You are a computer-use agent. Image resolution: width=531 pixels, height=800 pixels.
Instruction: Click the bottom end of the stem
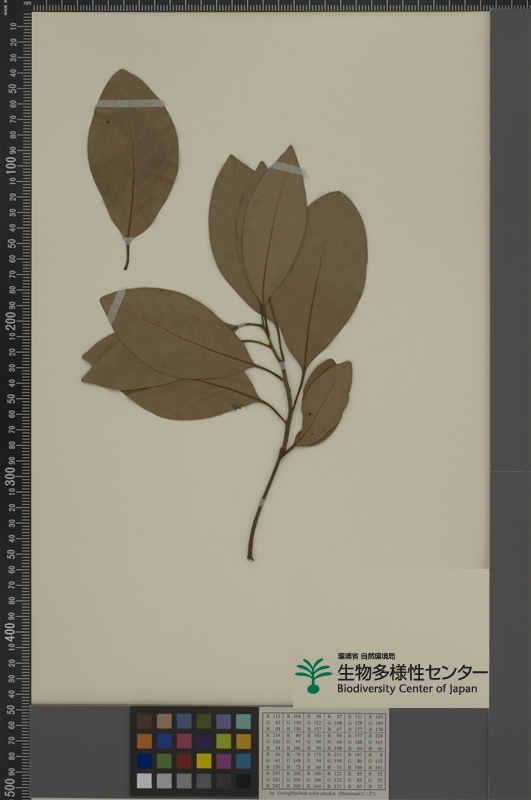(x=250, y=556)
